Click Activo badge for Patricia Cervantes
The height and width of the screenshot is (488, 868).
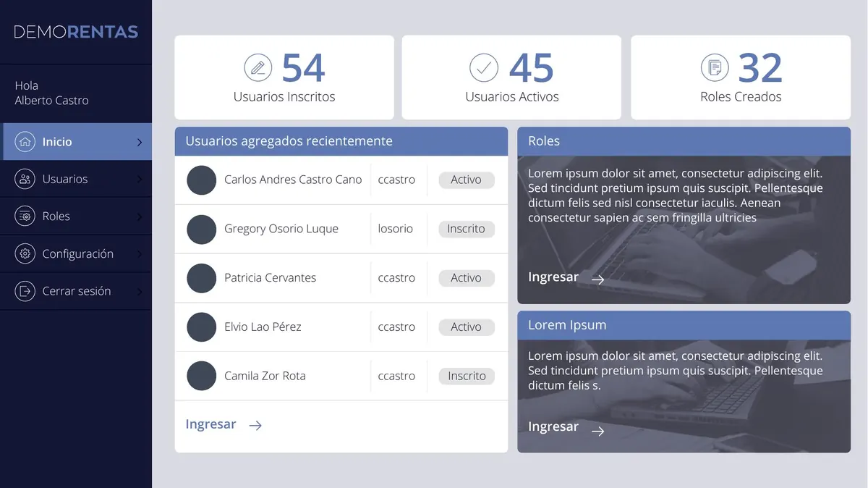click(467, 278)
